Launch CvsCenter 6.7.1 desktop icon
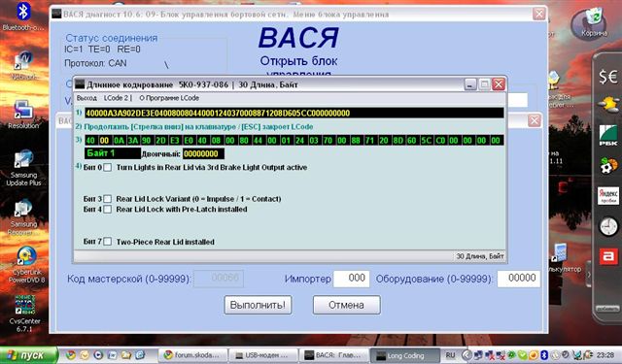This screenshot has height=364, width=622. coord(24,313)
